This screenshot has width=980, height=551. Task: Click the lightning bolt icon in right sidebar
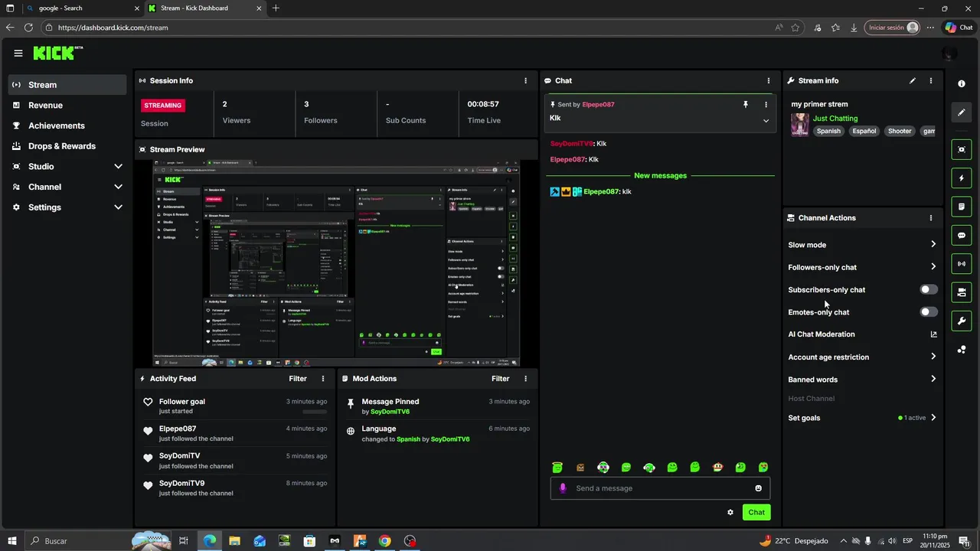pos(962,178)
